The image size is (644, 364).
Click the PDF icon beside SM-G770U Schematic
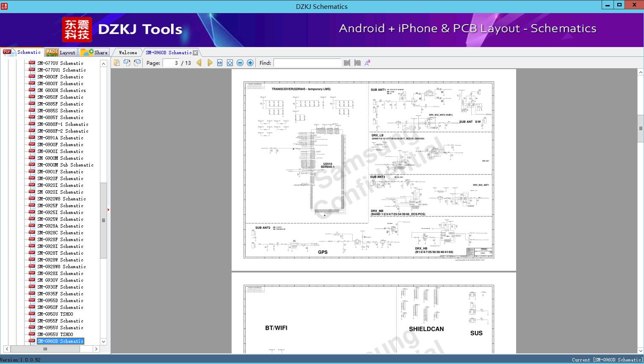click(x=32, y=63)
